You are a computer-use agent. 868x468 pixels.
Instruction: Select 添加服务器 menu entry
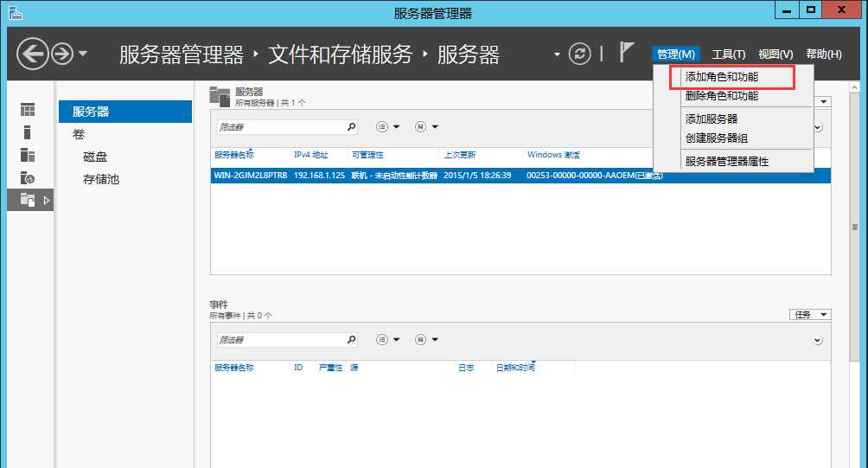712,119
